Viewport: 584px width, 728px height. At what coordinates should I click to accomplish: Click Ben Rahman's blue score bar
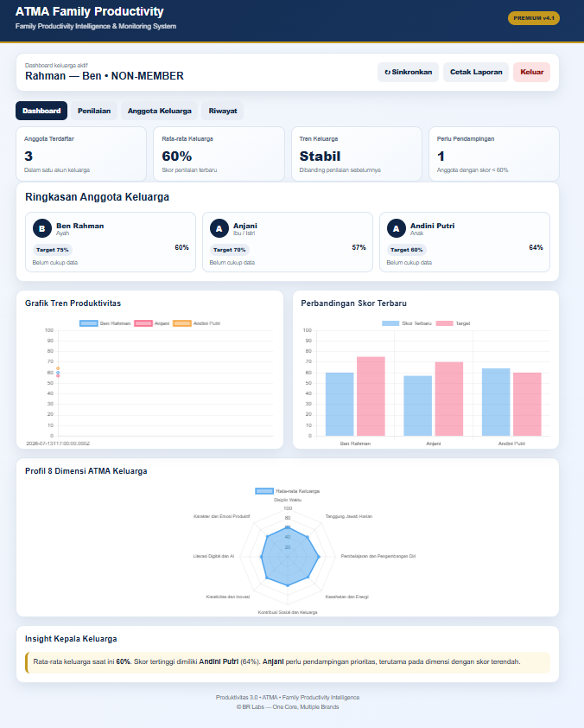tap(340, 404)
